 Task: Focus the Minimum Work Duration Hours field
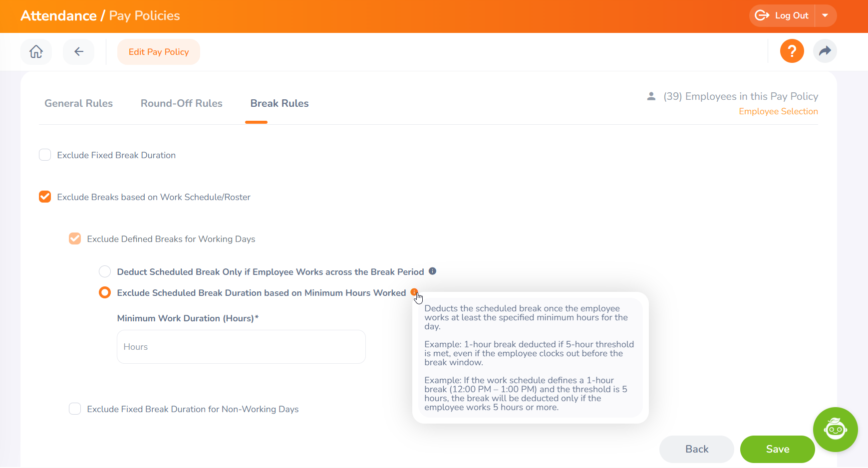tap(241, 347)
